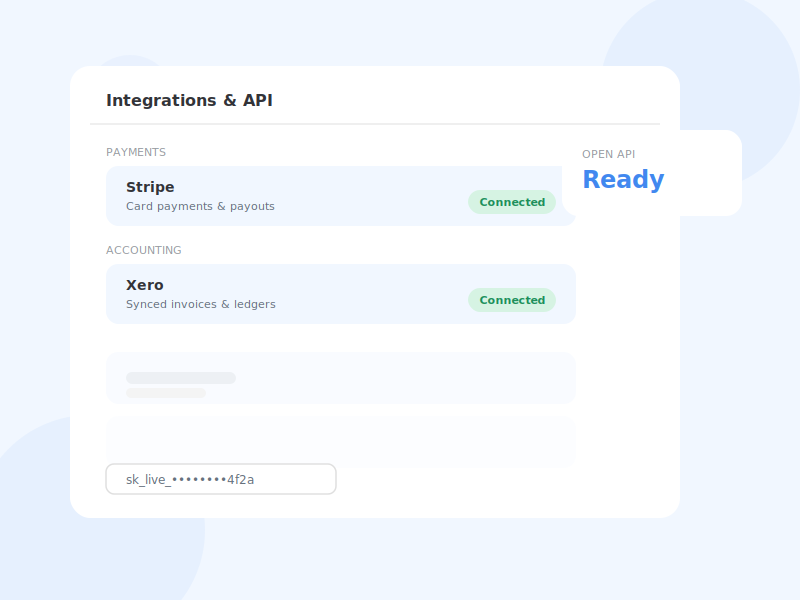This screenshot has width=800, height=600.
Task: Click the Open API Ready status
Action: coord(623,180)
